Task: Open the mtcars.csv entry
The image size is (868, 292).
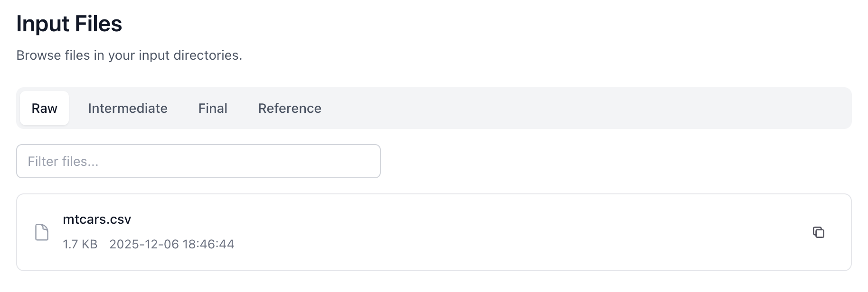Action: click(97, 219)
